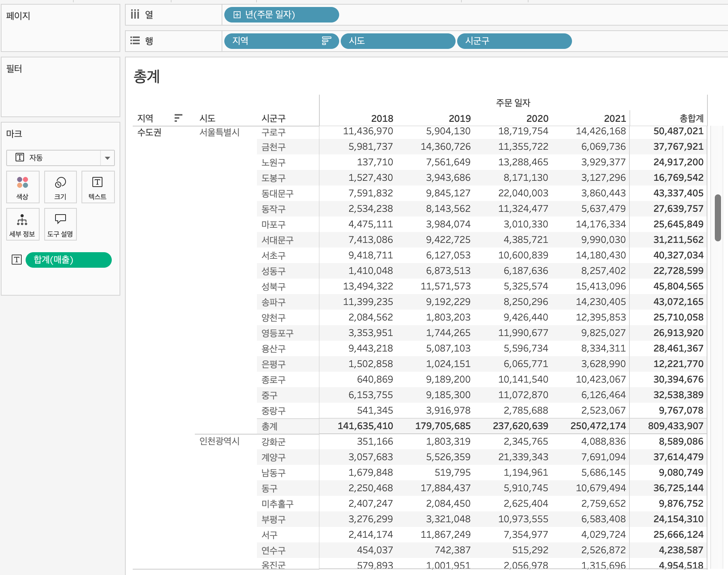
Task: Click the 필터 shelf label
Action: [x=14, y=69]
